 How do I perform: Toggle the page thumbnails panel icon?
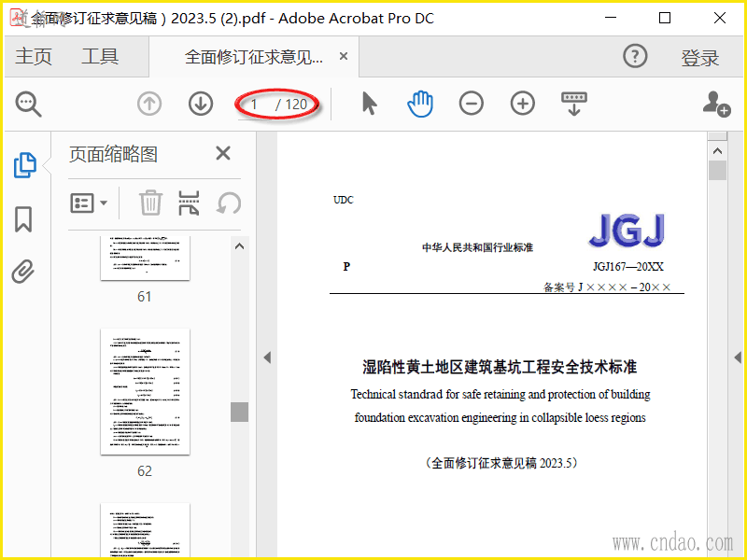coord(25,165)
